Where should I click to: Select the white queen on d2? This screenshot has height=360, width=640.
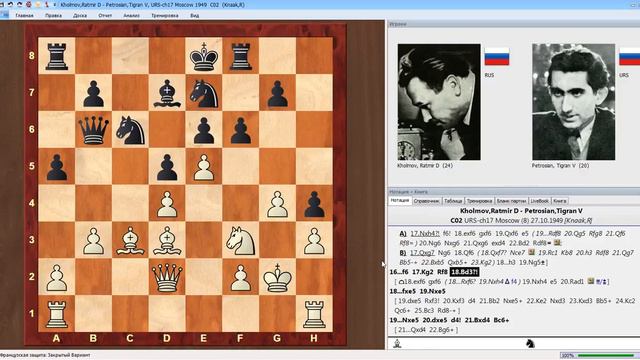tap(167, 278)
